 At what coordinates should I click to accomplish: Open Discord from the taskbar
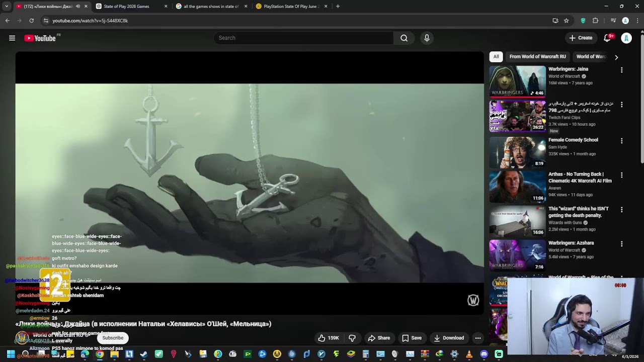point(484,354)
